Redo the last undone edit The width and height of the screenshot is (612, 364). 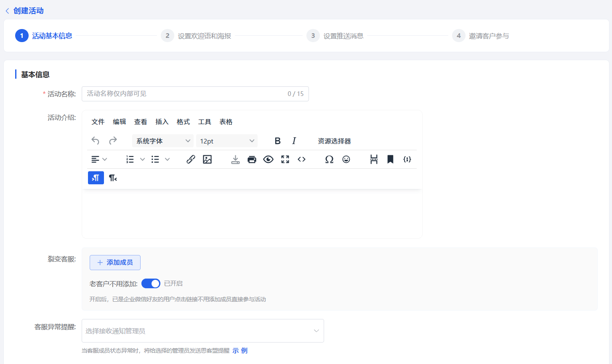(113, 141)
